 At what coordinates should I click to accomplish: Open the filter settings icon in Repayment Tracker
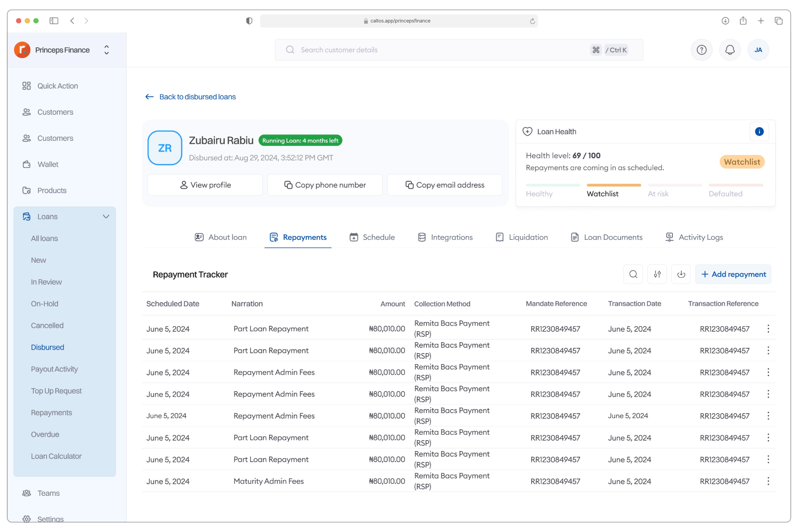click(657, 274)
